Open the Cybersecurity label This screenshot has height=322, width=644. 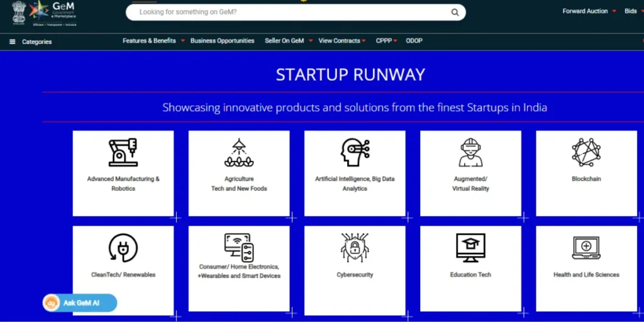355,274
